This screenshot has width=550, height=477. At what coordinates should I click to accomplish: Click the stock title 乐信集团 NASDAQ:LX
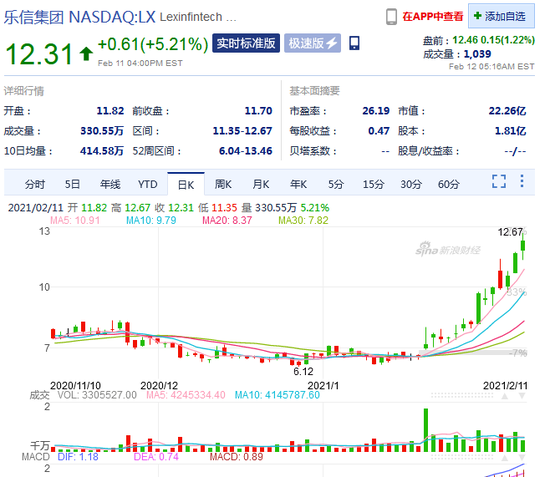[80, 17]
